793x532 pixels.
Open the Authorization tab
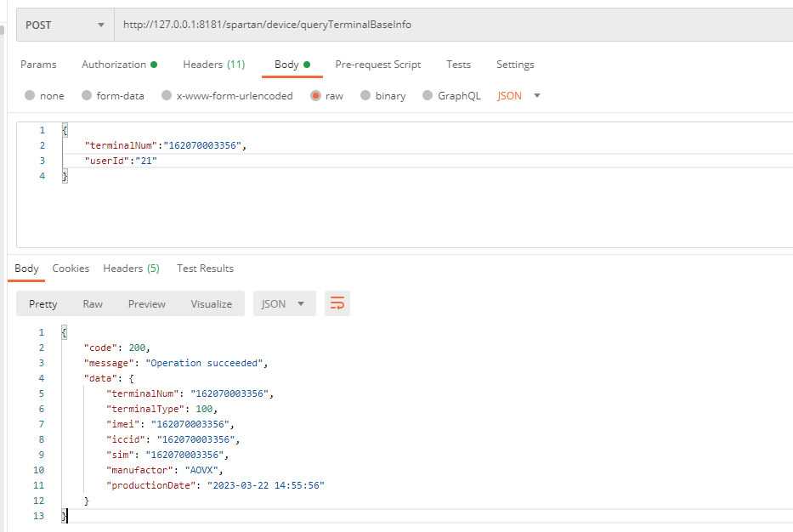click(119, 65)
